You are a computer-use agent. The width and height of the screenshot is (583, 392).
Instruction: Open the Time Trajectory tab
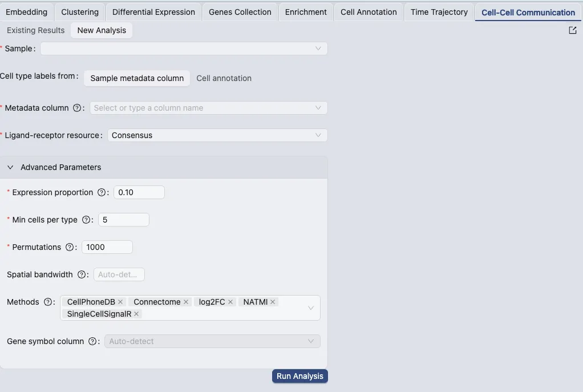[x=439, y=12]
